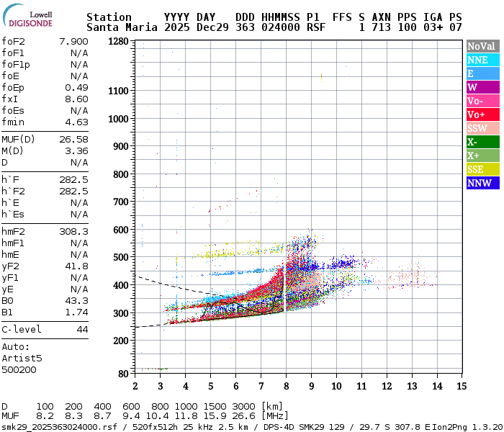504x432 pixels.
Task: Click the 500200 version number
Action: (19, 369)
